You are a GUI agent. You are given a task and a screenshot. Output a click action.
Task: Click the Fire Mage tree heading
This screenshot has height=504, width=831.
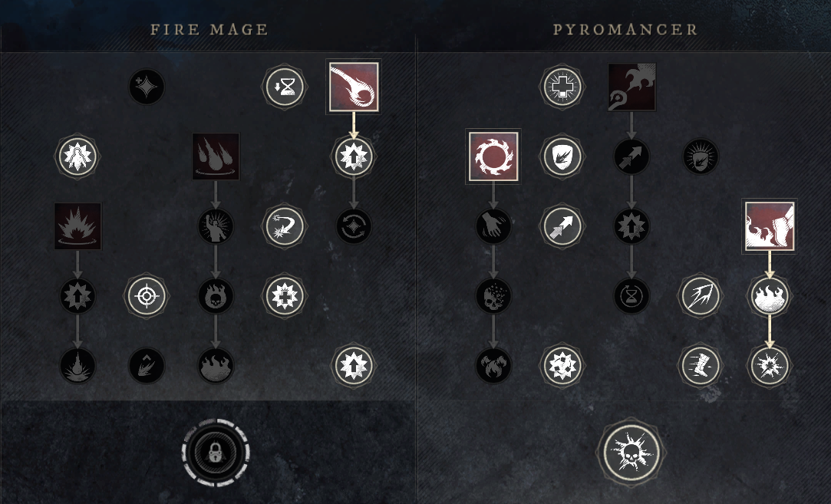[209, 30]
